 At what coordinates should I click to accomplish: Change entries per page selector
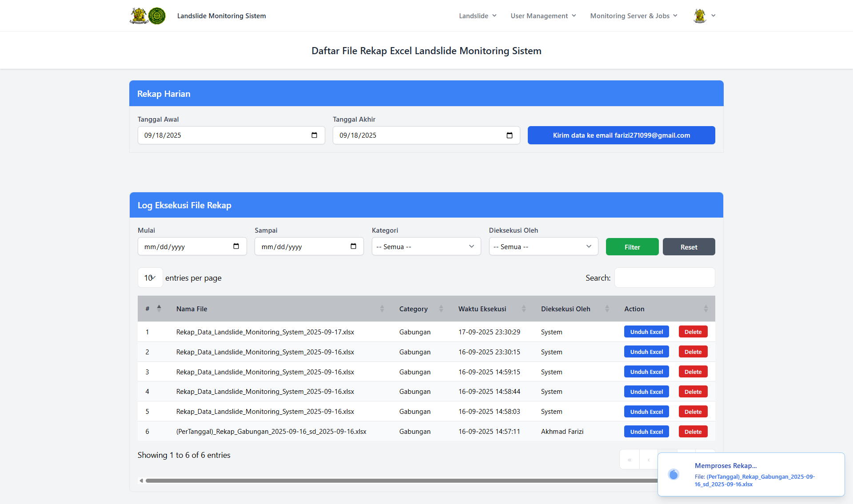pyautogui.click(x=150, y=278)
